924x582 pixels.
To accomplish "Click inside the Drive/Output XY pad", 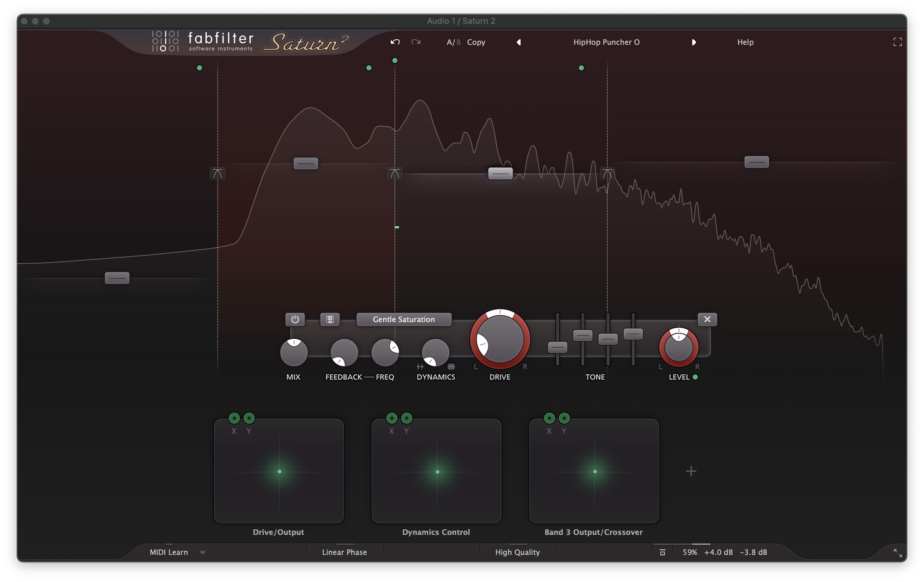I will click(279, 471).
